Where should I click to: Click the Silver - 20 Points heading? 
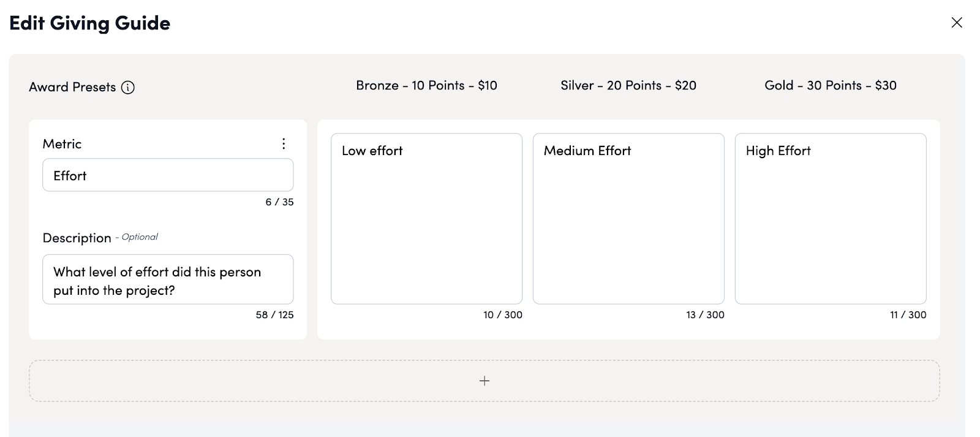pyautogui.click(x=628, y=85)
